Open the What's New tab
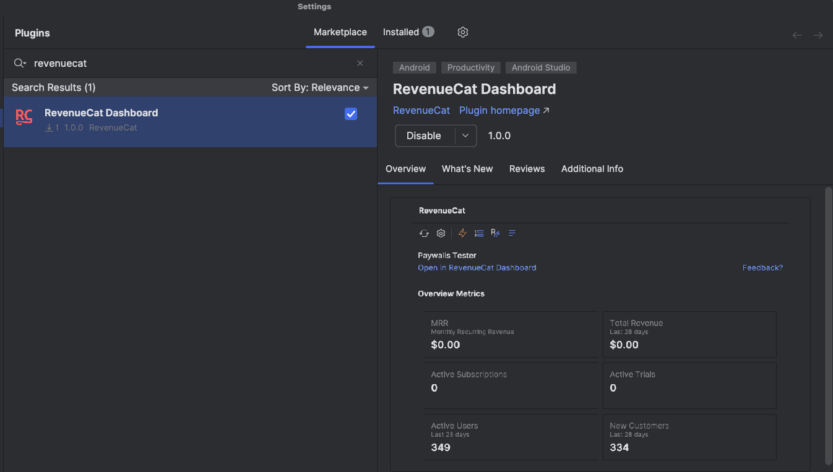 467,169
